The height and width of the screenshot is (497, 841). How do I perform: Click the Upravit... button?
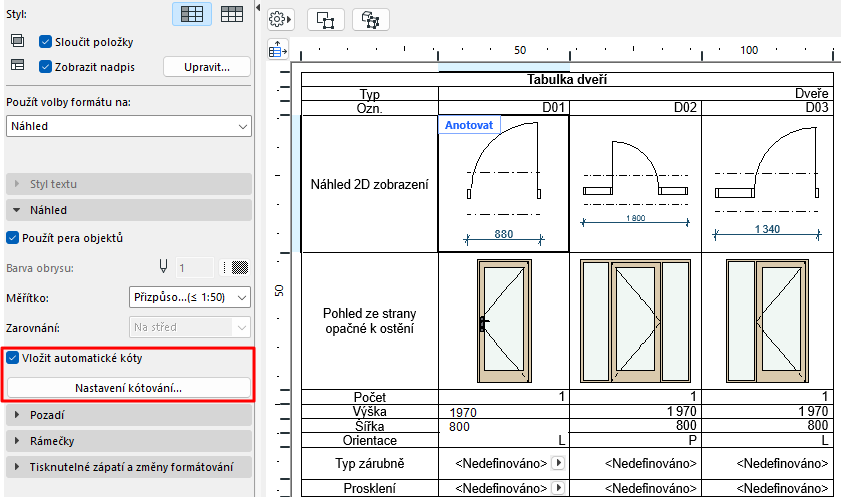(x=206, y=67)
